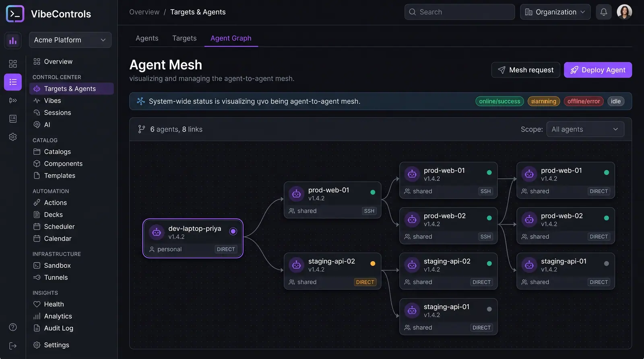Open Overview in the sidebar
This screenshot has width=644, height=359.
click(71, 62)
